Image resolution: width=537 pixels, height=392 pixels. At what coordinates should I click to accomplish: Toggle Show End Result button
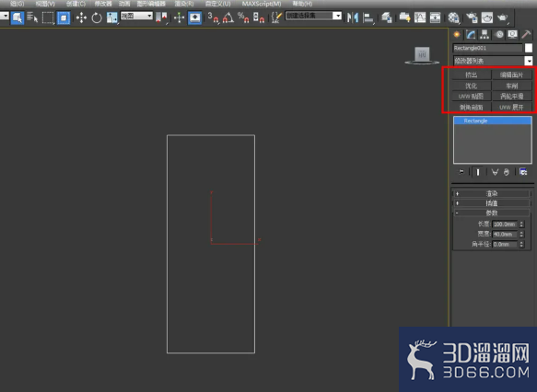tap(478, 172)
